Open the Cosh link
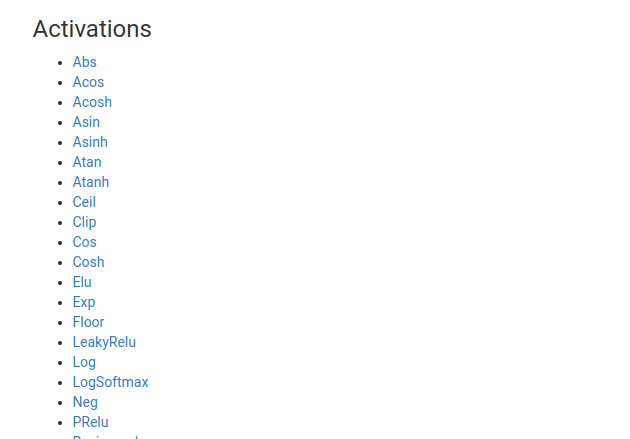Image resolution: width=630 pixels, height=439 pixels. [x=88, y=262]
